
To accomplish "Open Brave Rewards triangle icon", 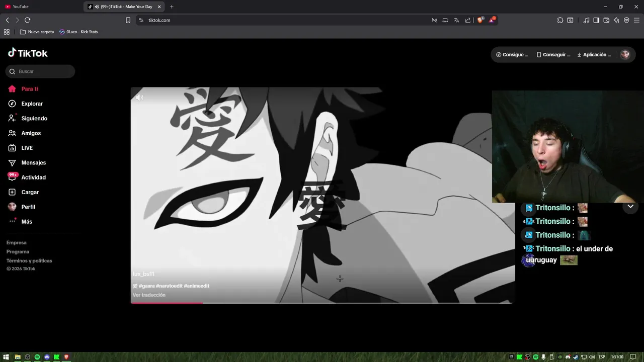I will 492,20.
